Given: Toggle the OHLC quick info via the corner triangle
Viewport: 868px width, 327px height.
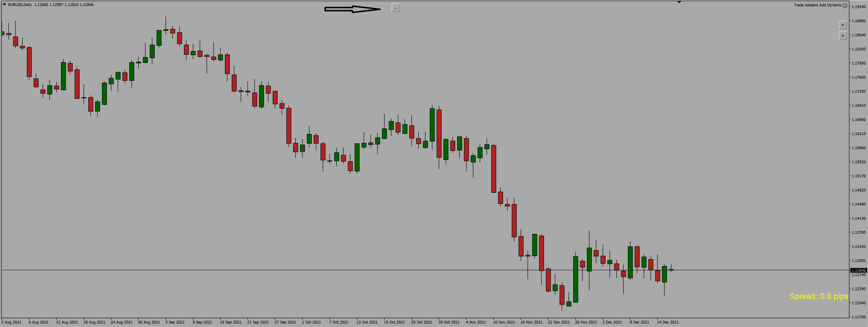Looking at the screenshot, I should click(x=4, y=5).
